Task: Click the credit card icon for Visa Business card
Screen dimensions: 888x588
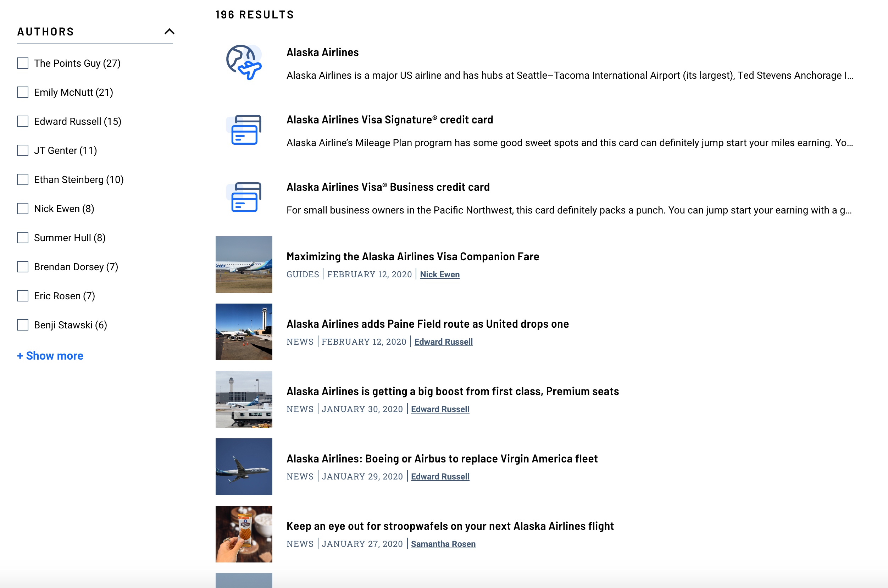Action: point(244,197)
